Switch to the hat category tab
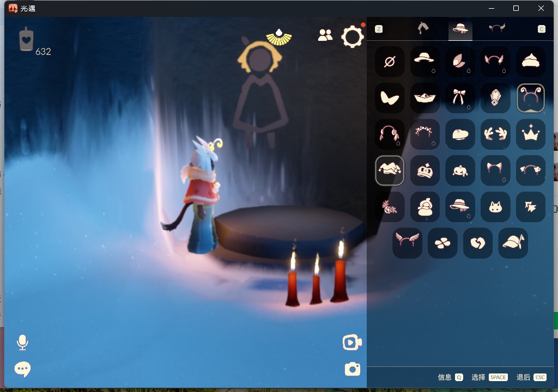This screenshot has height=392, width=558. (x=460, y=29)
